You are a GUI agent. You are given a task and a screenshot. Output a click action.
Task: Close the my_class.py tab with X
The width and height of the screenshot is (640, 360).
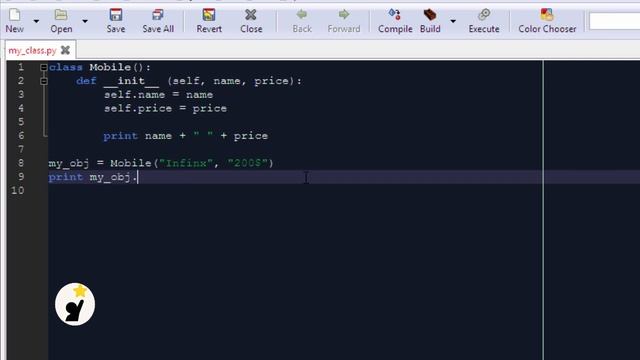click(x=65, y=50)
